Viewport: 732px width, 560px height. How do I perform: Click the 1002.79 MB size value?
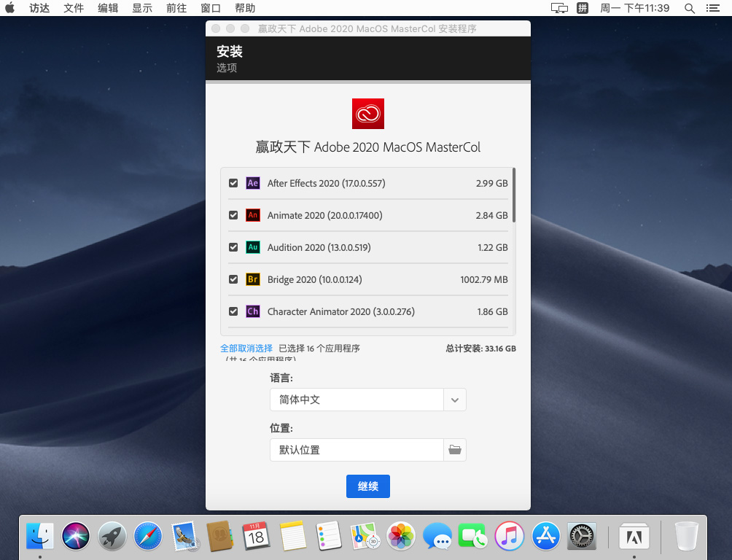click(x=484, y=279)
